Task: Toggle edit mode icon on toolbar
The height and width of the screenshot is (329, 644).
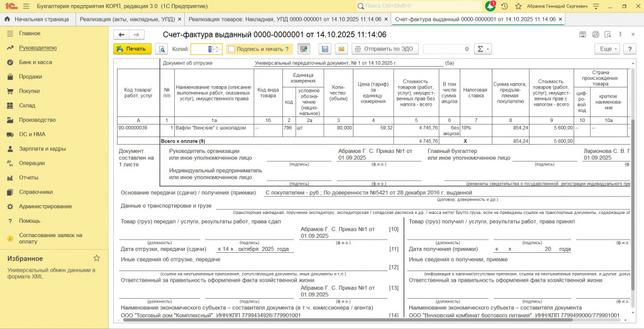Action: point(304,49)
